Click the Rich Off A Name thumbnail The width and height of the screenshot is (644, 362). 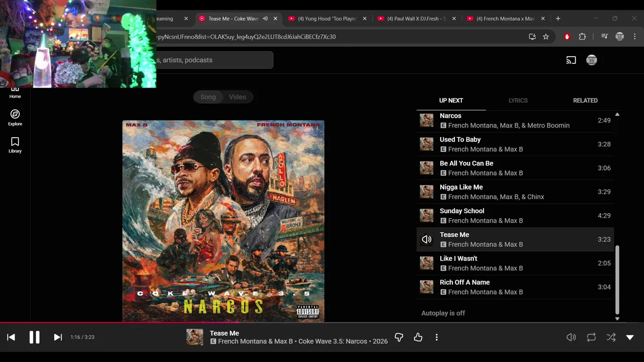(427, 287)
